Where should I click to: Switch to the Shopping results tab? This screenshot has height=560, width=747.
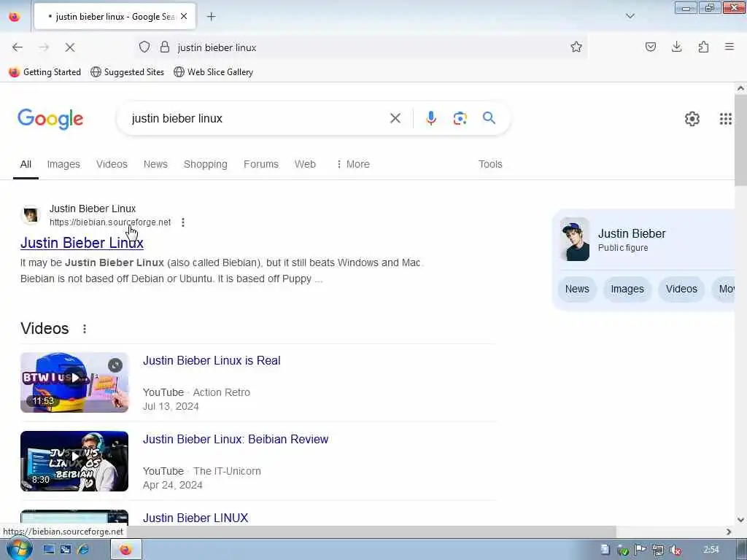click(205, 164)
